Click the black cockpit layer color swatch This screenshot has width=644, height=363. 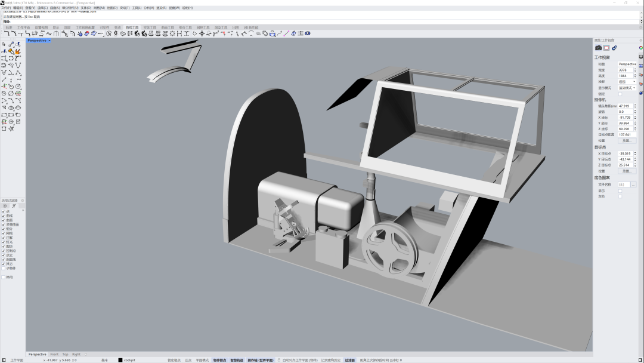tap(120, 360)
